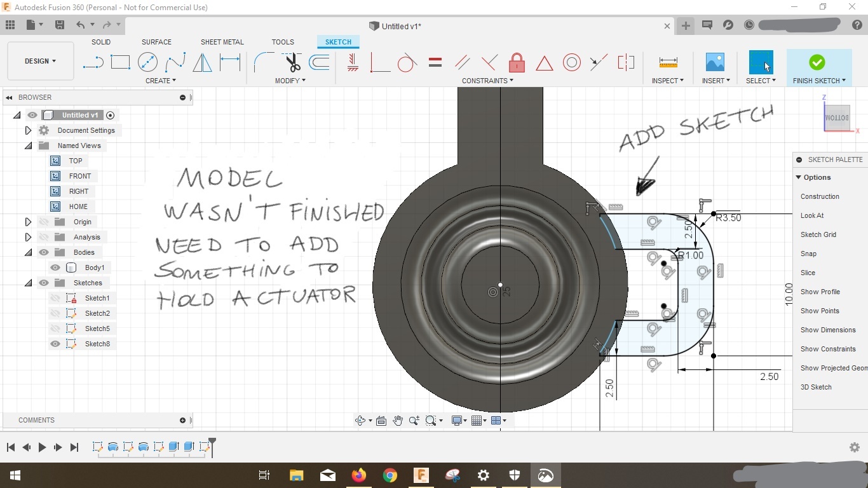Pick the 2-Point Rectangle sketch tool
This screenshot has height=488, width=868.
point(120,62)
